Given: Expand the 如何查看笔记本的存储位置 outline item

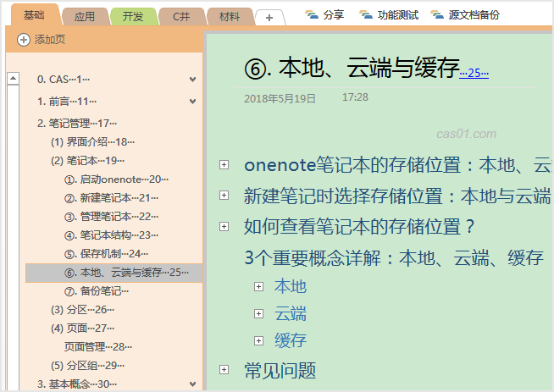Looking at the screenshot, I should click(224, 226).
